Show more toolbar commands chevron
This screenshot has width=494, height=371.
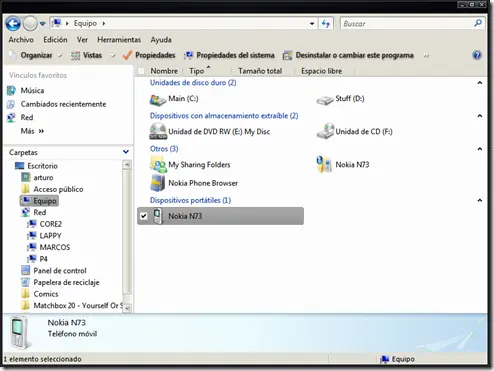point(426,56)
